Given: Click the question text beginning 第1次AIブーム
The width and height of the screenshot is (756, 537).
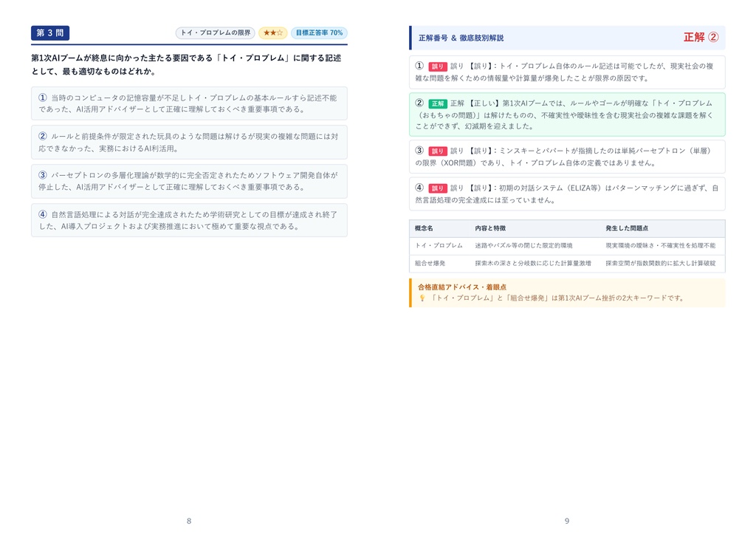Looking at the screenshot, I should pos(186,64).
